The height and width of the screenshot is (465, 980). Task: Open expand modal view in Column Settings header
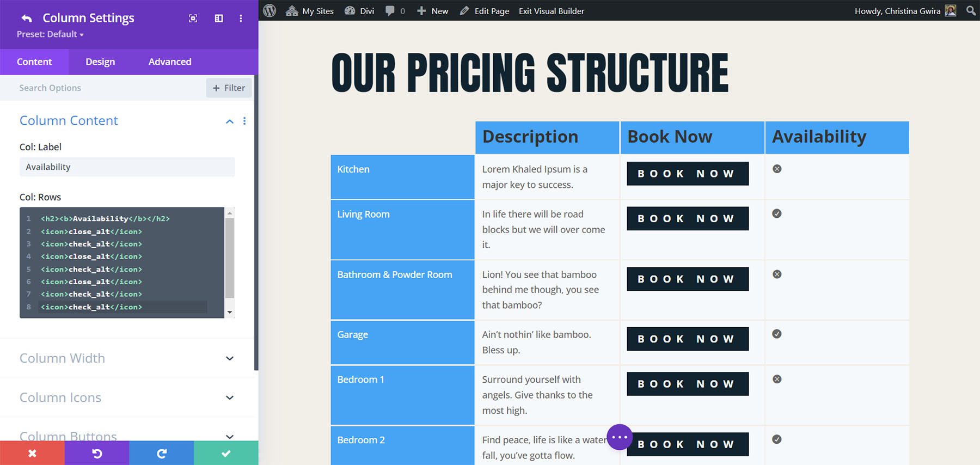[193, 18]
